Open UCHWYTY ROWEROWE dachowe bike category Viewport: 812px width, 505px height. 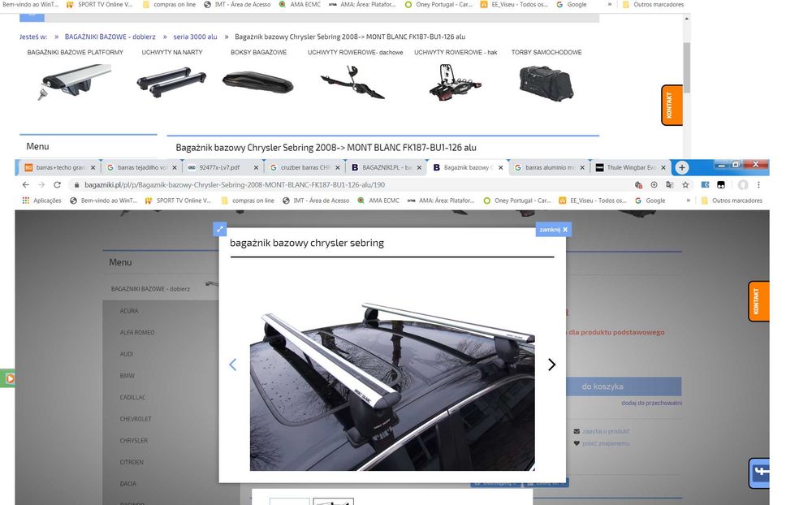353,82
